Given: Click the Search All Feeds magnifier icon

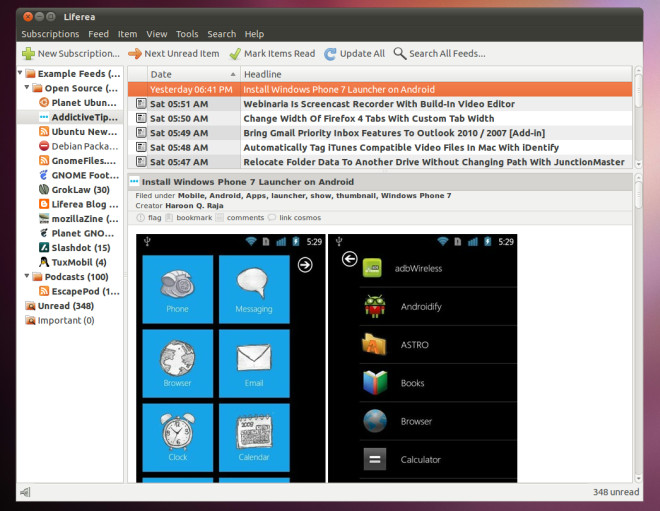Looking at the screenshot, I should tap(400, 53).
